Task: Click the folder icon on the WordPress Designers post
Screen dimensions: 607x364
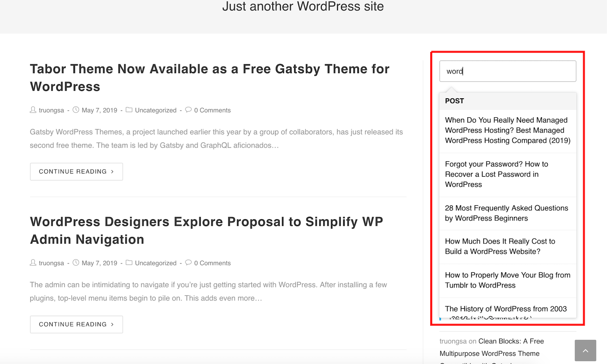Action: click(129, 262)
